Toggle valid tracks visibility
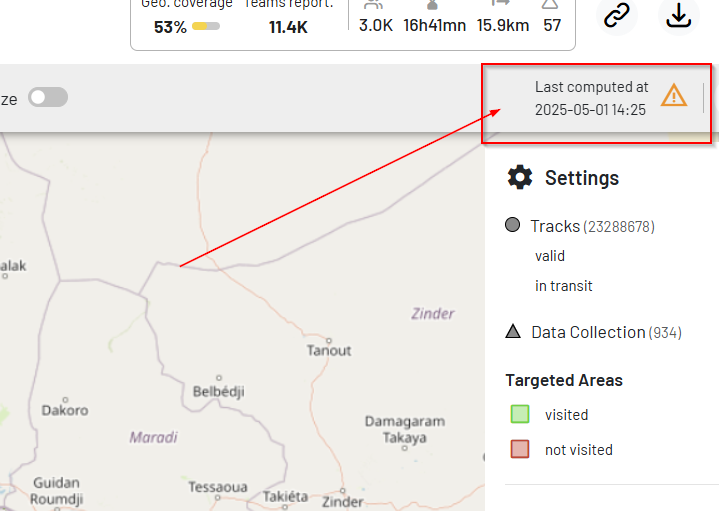Viewport: 719px width, 511px height. point(549,256)
